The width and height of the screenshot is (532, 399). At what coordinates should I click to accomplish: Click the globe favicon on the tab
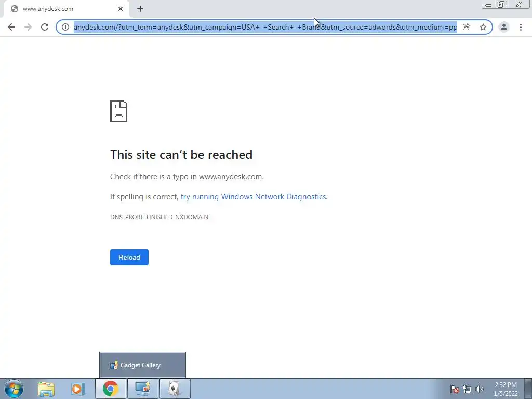coord(14,9)
